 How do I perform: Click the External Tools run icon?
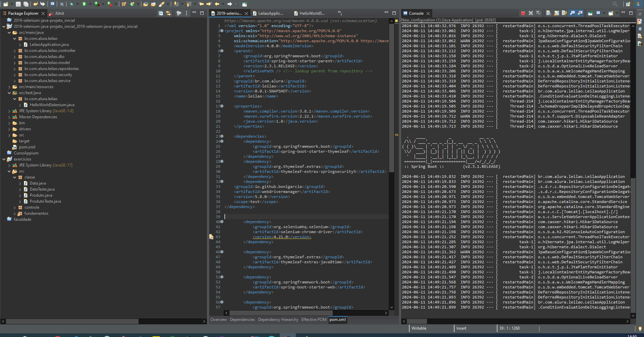pos(110,4)
